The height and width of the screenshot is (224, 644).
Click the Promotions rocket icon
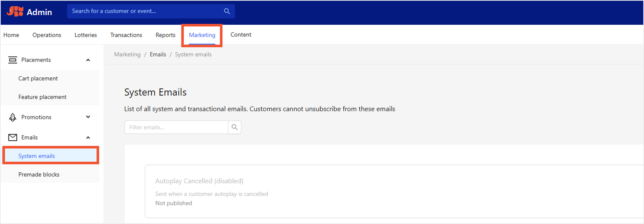click(x=12, y=117)
